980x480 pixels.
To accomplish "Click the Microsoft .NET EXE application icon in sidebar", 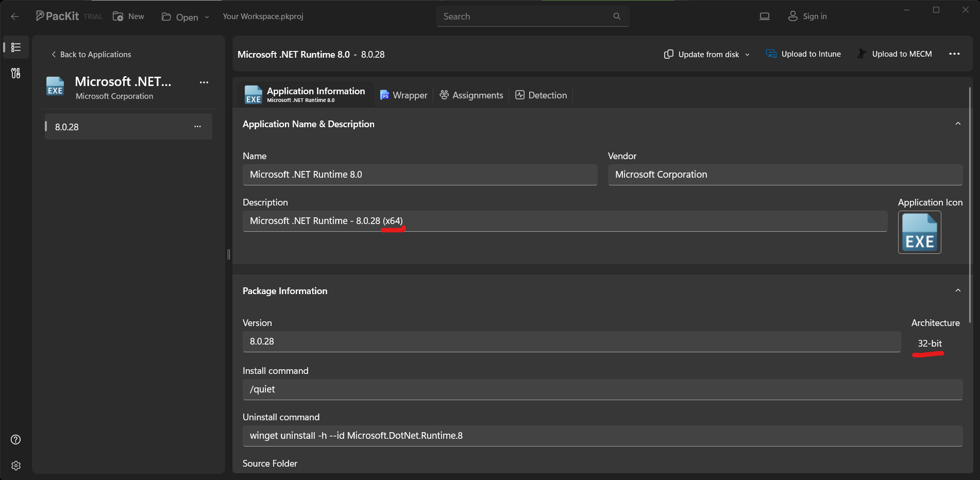I will click(55, 86).
